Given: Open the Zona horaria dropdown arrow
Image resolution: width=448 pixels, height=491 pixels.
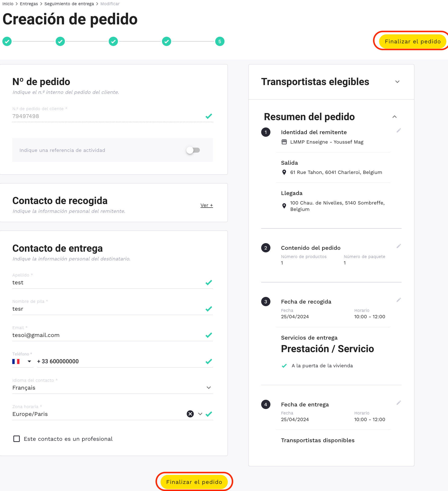Looking at the screenshot, I should click(x=200, y=414).
